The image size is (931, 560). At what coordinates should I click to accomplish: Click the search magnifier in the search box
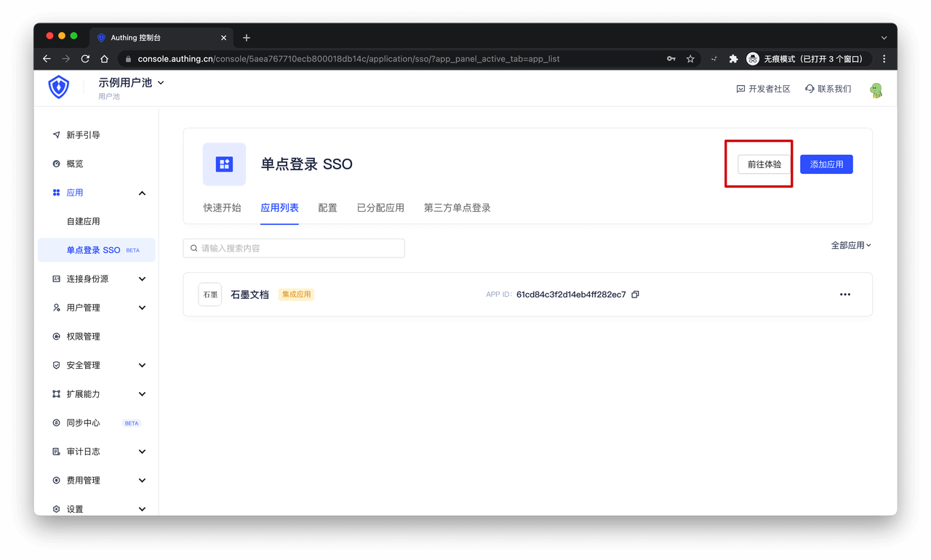click(193, 248)
